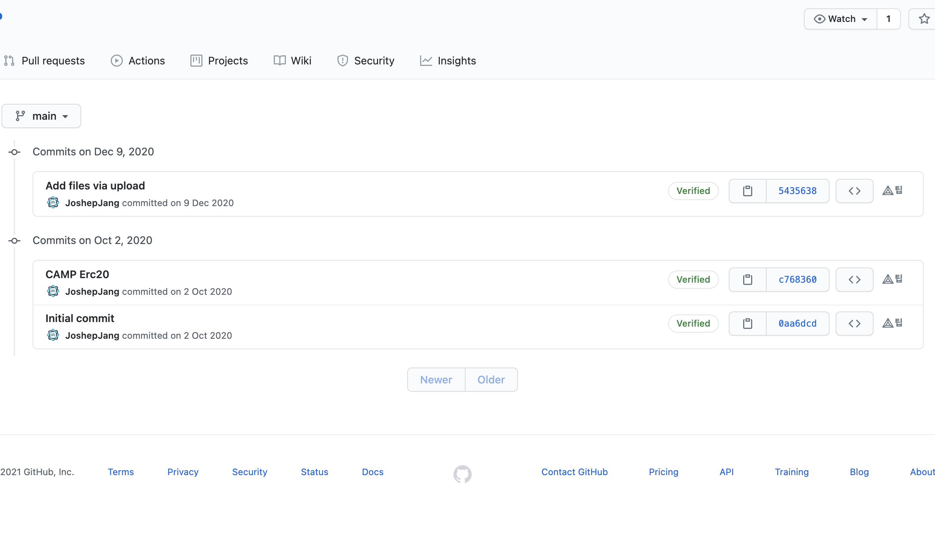Open the Watch notifications dropdown
The width and height of the screenshot is (935, 560).
pyautogui.click(x=840, y=19)
